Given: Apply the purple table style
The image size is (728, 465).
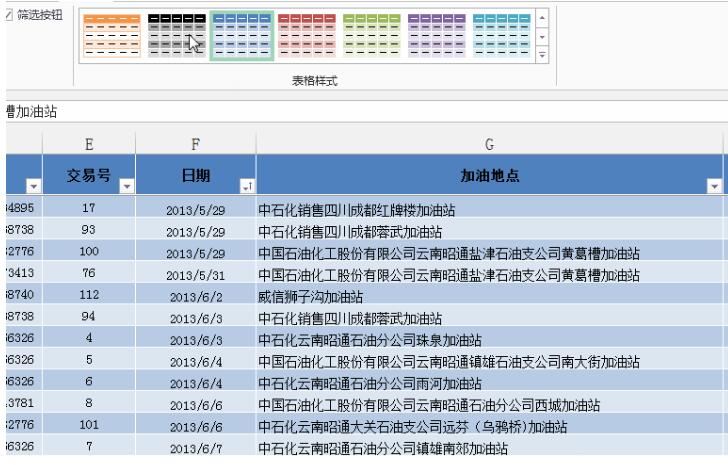Looking at the screenshot, I should [x=436, y=33].
